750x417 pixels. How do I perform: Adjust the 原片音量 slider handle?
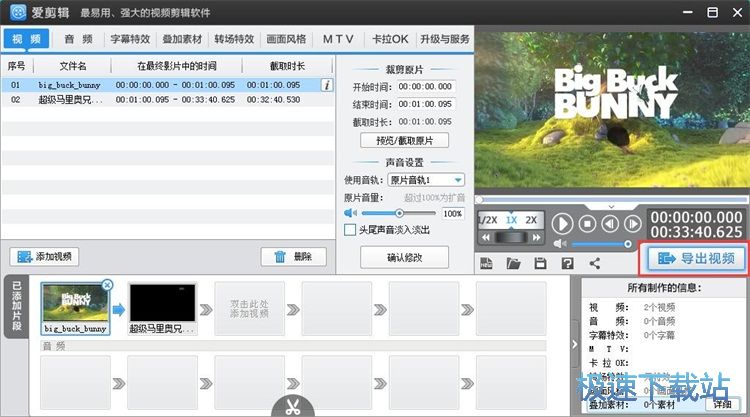coord(399,213)
